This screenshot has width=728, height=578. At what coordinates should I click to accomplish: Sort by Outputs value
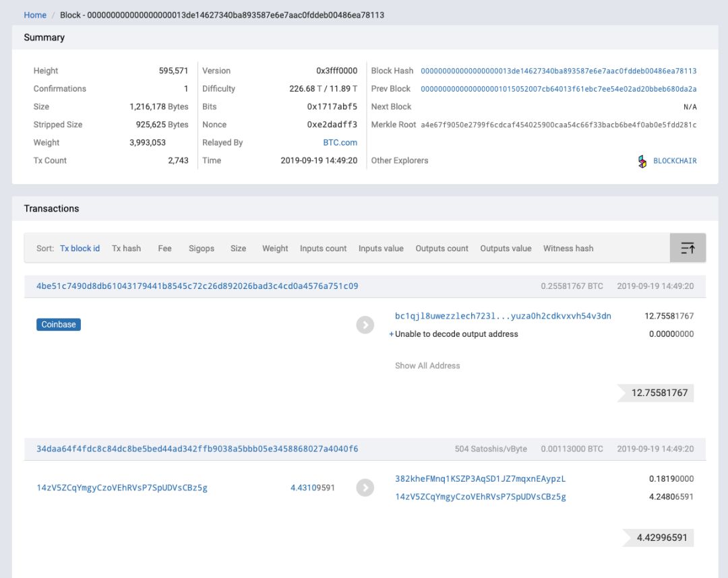(506, 249)
